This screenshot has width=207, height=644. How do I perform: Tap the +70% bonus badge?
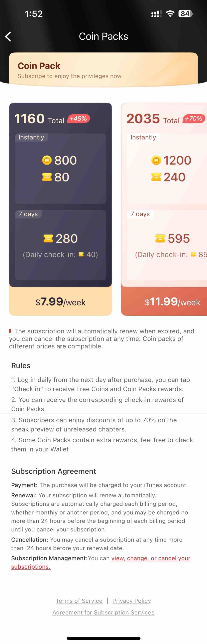[x=194, y=119]
